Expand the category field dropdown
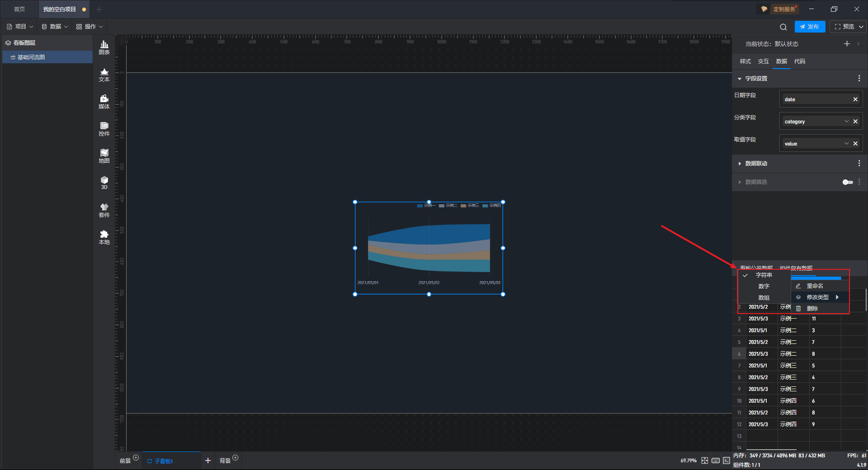868x470 pixels. pyautogui.click(x=847, y=122)
